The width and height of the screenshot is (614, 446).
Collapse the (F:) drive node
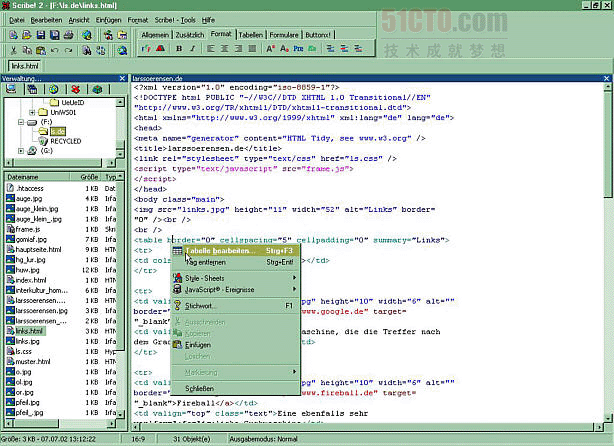coord(21,122)
